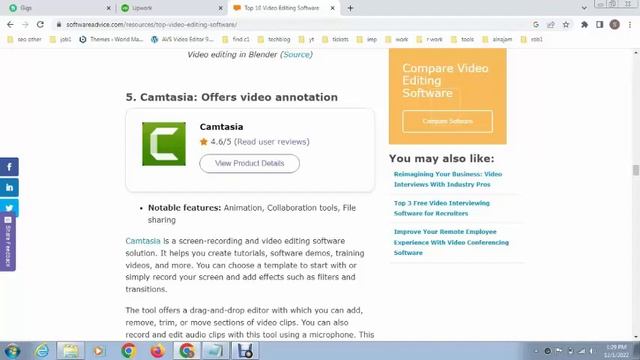Close the Upwork tab
The image size is (640, 360).
(x=220, y=8)
